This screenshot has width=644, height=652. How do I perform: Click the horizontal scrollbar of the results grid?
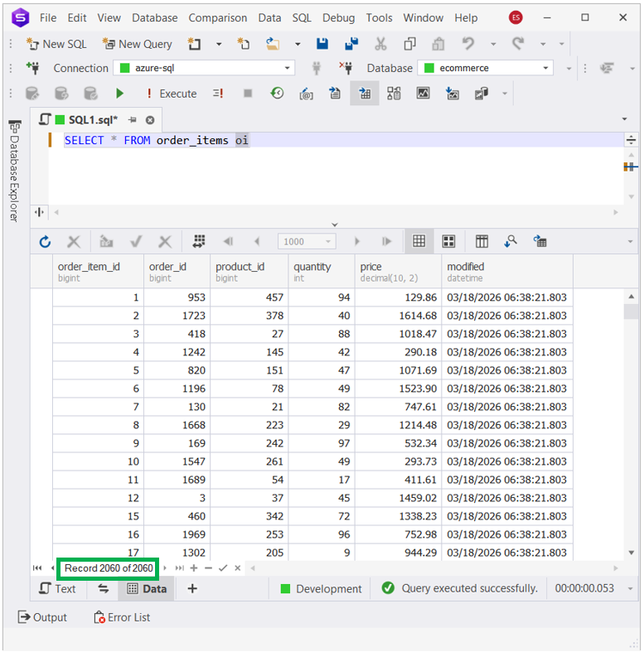[434, 568]
